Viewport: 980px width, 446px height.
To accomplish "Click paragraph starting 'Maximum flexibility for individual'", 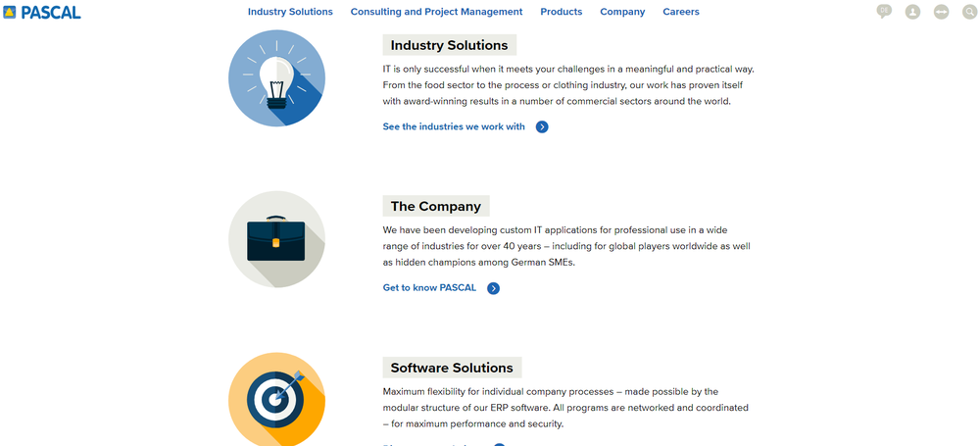I will tap(565, 408).
